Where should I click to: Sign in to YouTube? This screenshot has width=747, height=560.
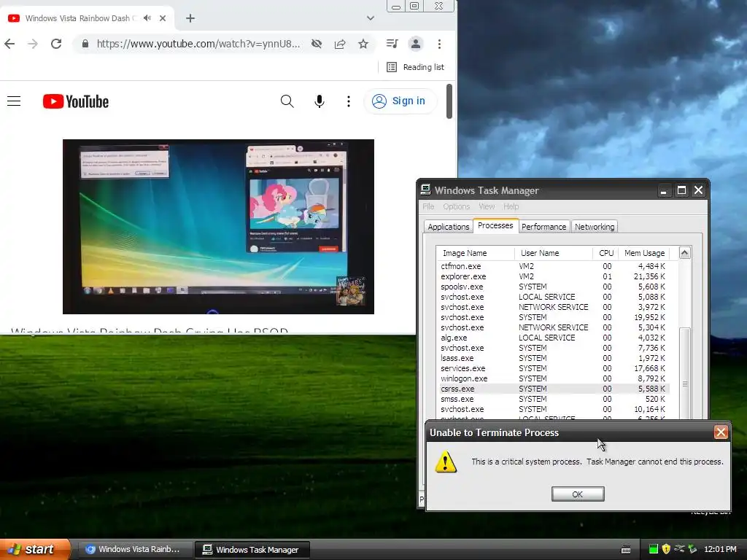(400, 101)
